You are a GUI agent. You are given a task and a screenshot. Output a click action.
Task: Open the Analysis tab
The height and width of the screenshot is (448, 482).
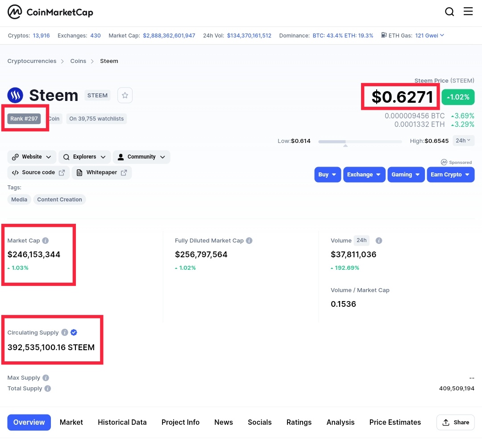(340, 422)
